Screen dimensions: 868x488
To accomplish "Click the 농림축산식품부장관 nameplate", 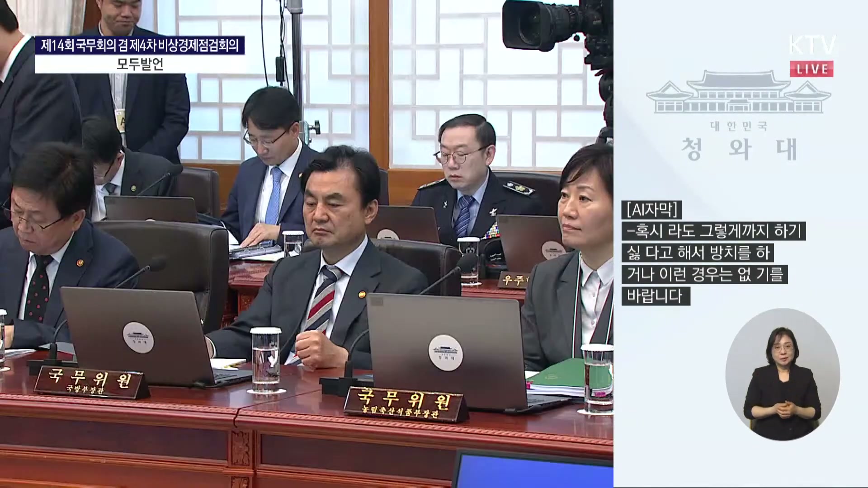I will click(405, 404).
